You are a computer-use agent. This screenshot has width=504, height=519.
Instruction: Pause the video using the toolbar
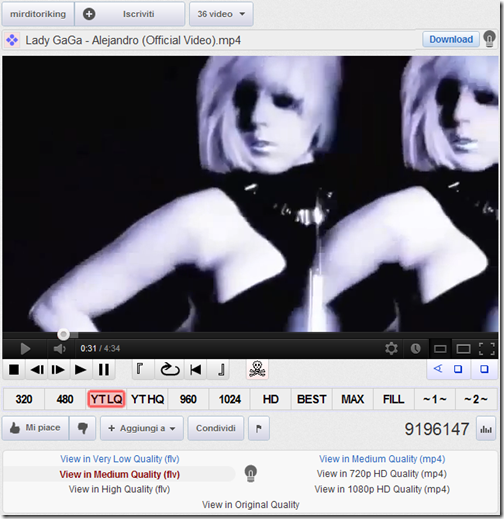[104, 370]
